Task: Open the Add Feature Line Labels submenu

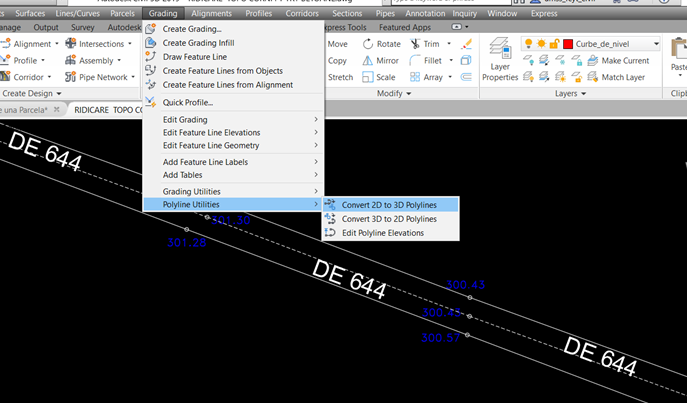Action: pos(234,162)
